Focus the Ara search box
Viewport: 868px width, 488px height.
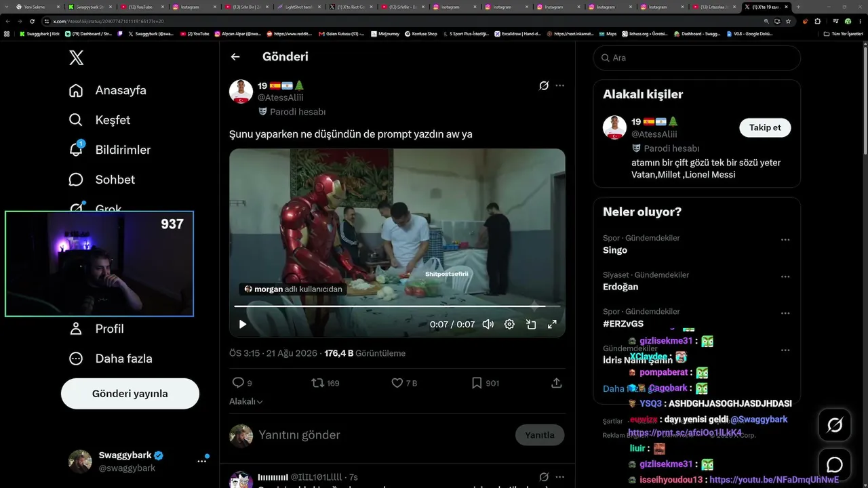(697, 58)
